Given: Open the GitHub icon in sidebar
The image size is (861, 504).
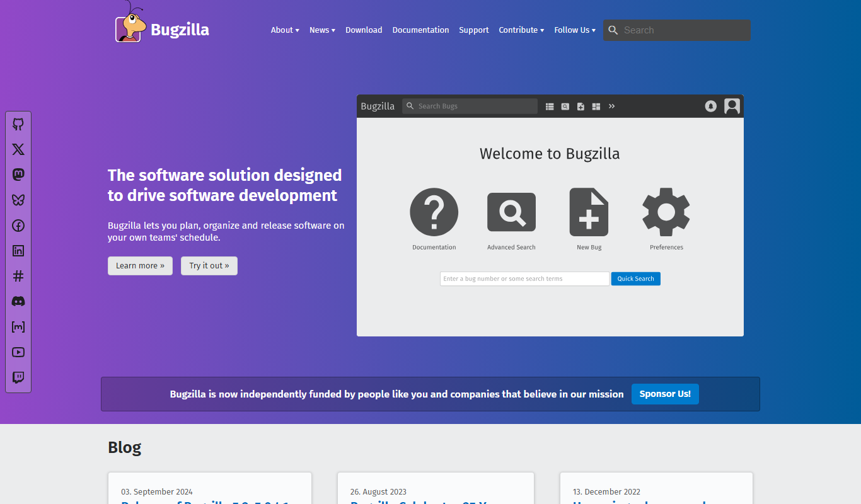Looking at the screenshot, I should pyautogui.click(x=18, y=124).
